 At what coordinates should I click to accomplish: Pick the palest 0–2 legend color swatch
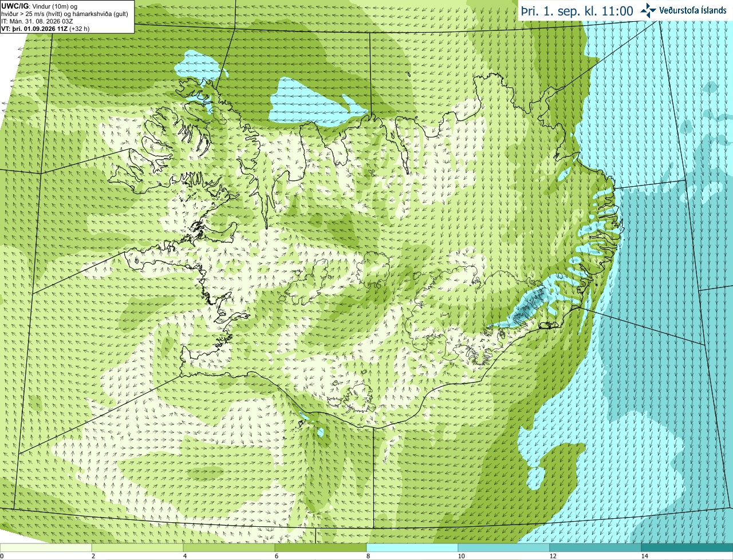click(46, 548)
